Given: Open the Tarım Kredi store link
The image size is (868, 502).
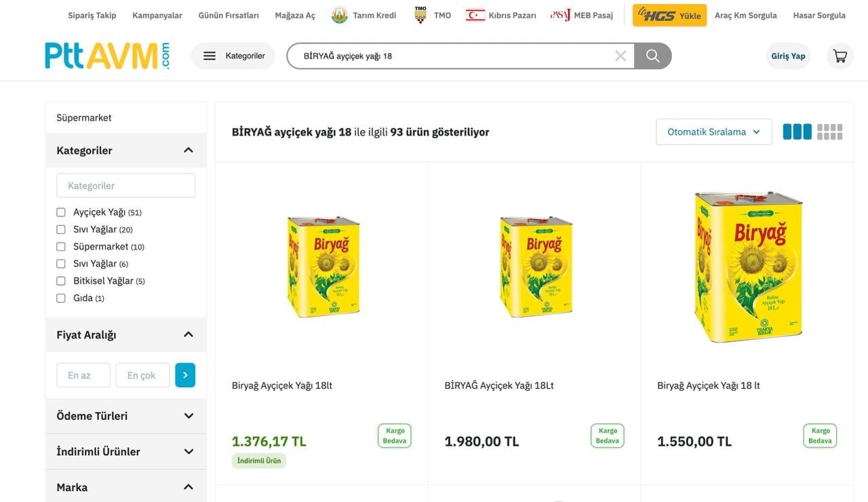Looking at the screenshot, I should (364, 15).
